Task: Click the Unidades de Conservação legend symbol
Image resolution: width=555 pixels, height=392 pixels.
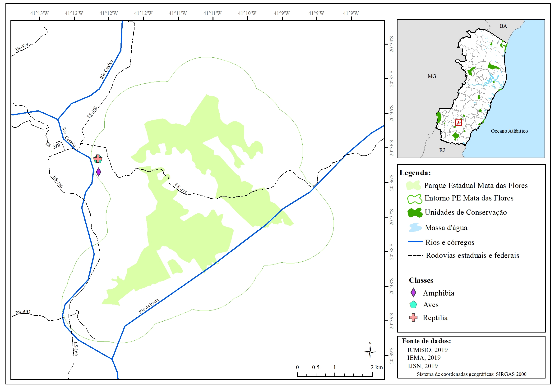Action: [x=415, y=213]
